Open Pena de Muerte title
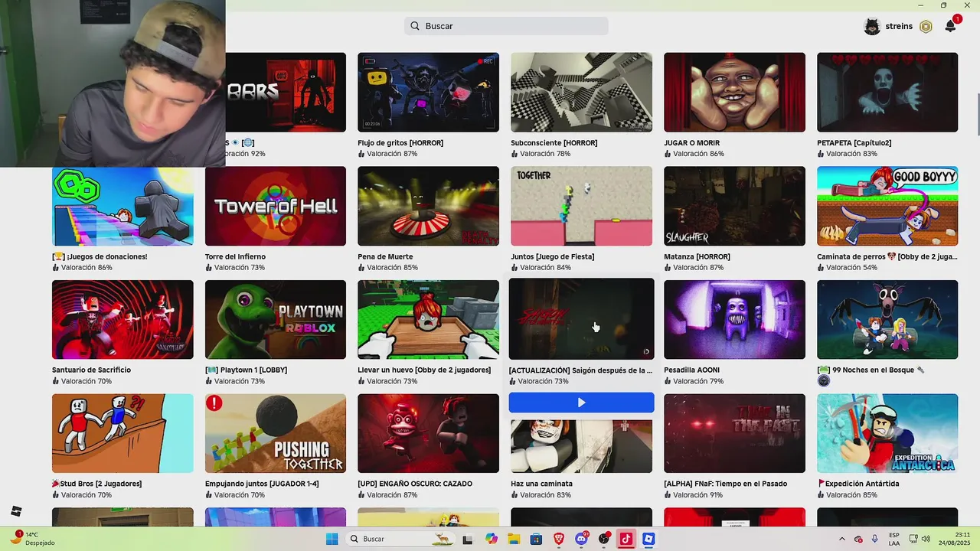Image resolution: width=980 pixels, height=551 pixels. point(385,257)
